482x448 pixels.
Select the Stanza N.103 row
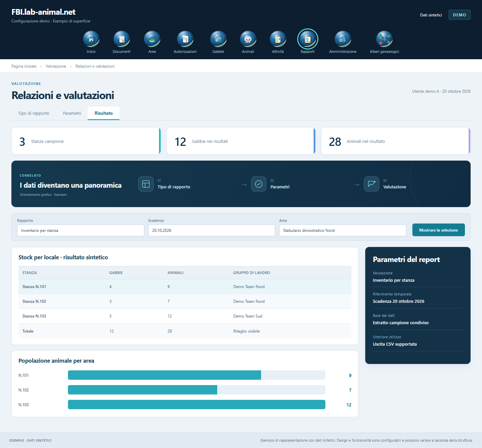pyautogui.click(x=185, y=316)
